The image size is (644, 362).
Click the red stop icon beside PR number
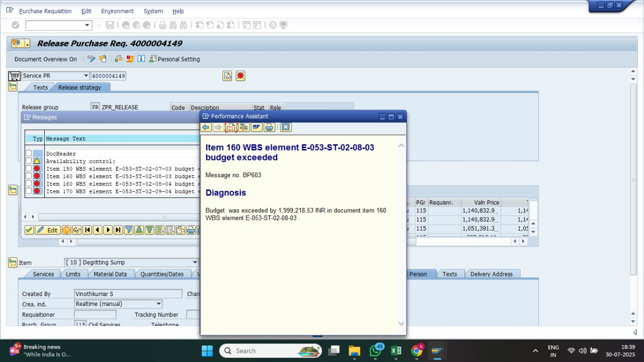coord(240,76)
